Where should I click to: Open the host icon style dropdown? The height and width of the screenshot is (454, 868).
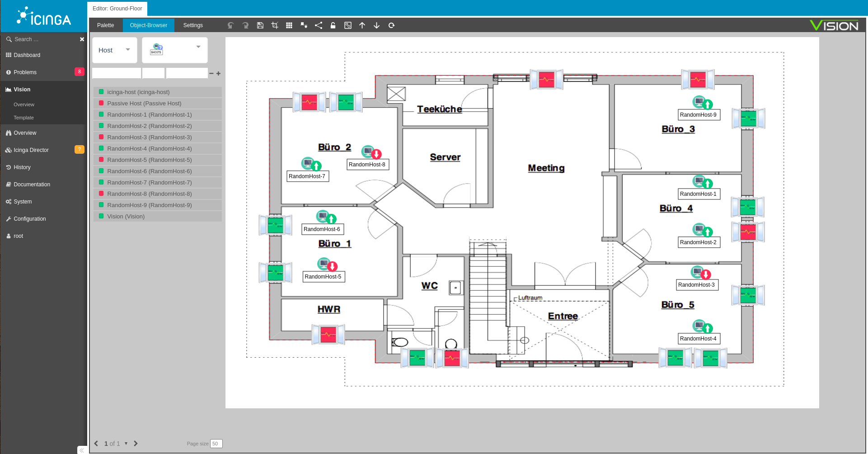click(175, 50)
